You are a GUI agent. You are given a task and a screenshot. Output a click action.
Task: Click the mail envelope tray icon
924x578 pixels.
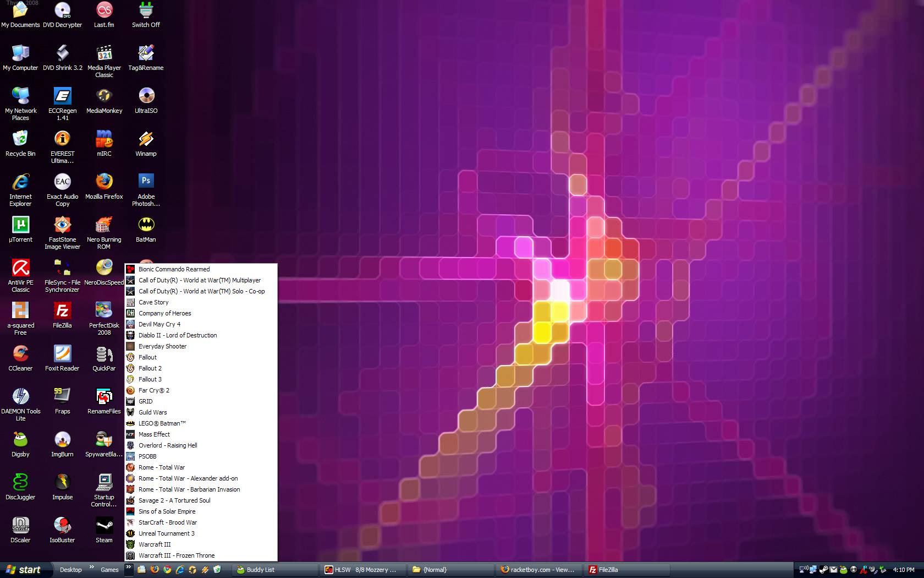(x=833, y=570)
